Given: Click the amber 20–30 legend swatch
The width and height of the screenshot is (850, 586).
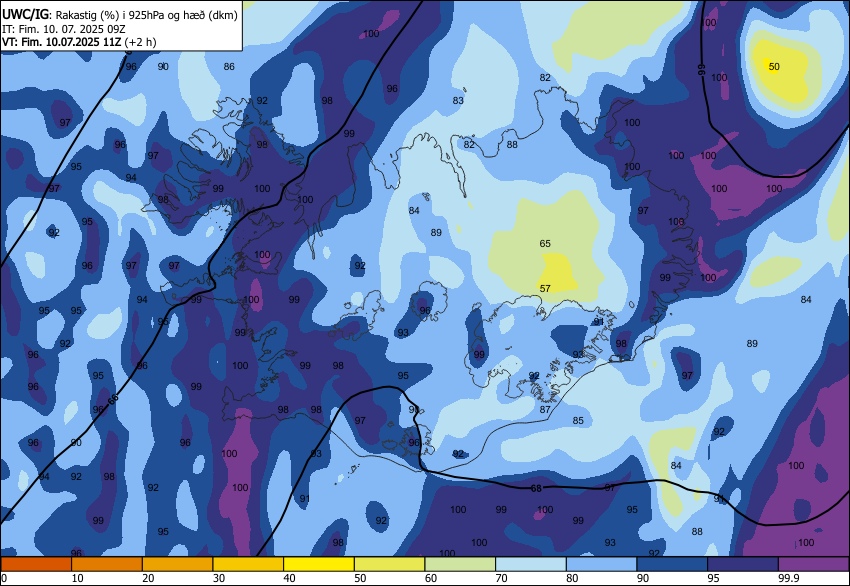Looking at the screenshot, I should pyautogui.click(x=177, y=564).
